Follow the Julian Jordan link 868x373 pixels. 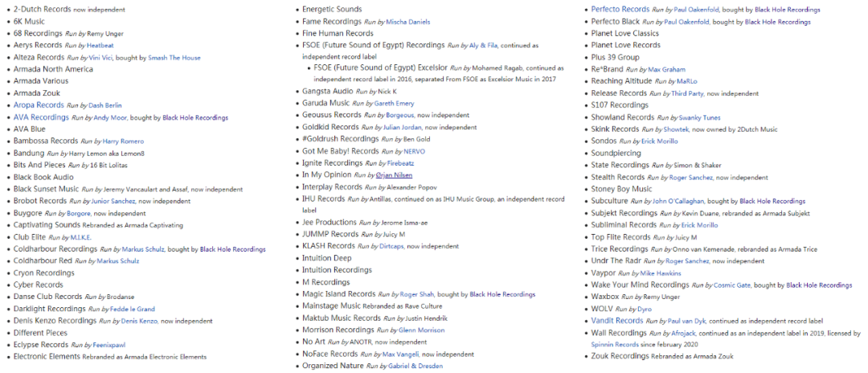pyautogui.click(x=403, y=127)
